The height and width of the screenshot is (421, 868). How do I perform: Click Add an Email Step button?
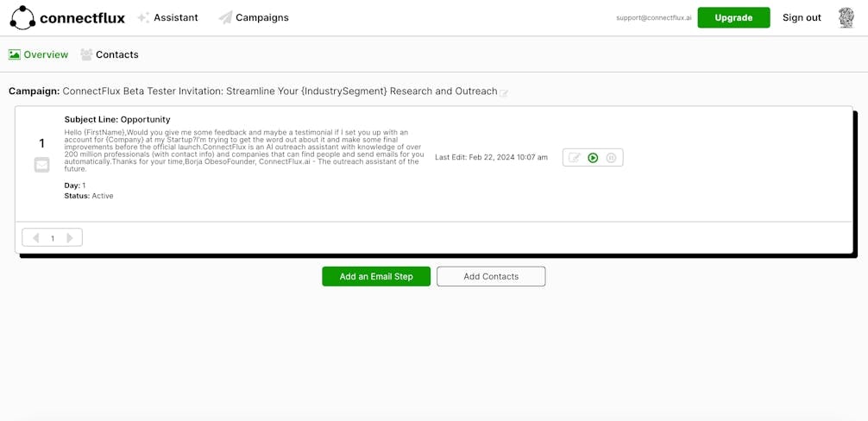(x=376, y=277)
